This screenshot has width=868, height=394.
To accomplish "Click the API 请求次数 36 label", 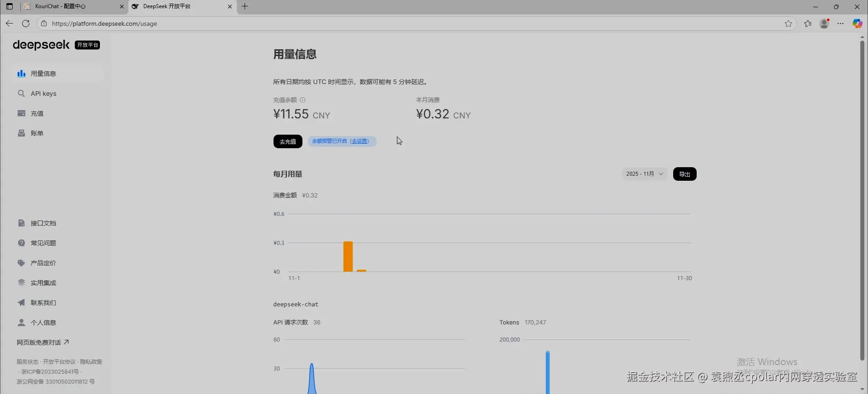I will tap(297, 323).
